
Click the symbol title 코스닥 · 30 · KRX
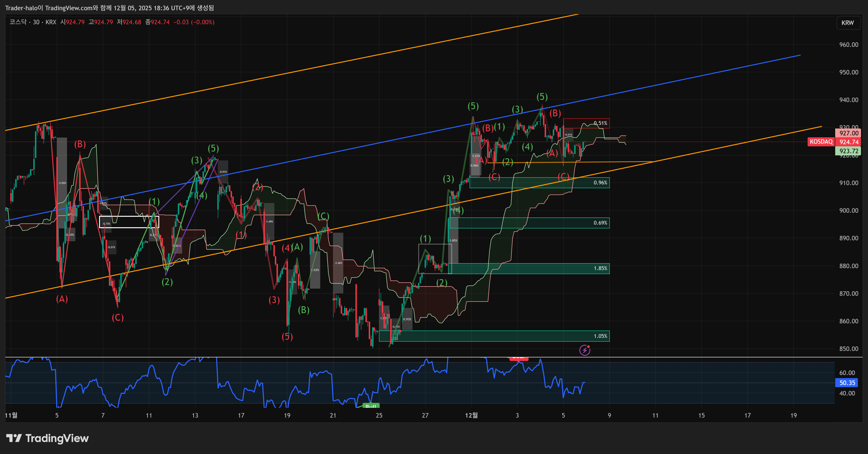(33, 22)
